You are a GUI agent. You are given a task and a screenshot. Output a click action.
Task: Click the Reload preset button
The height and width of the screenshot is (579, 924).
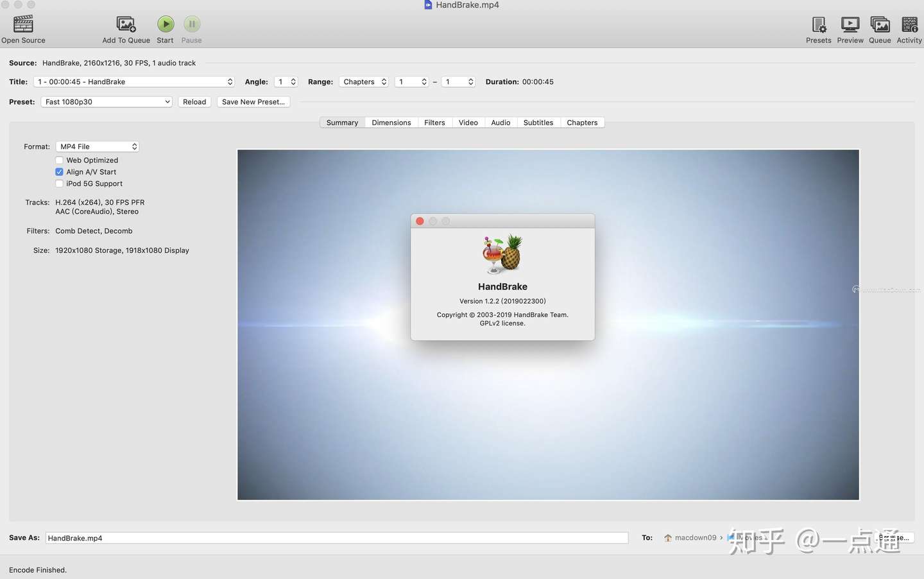pyautogui.click(x=194, y=102)
